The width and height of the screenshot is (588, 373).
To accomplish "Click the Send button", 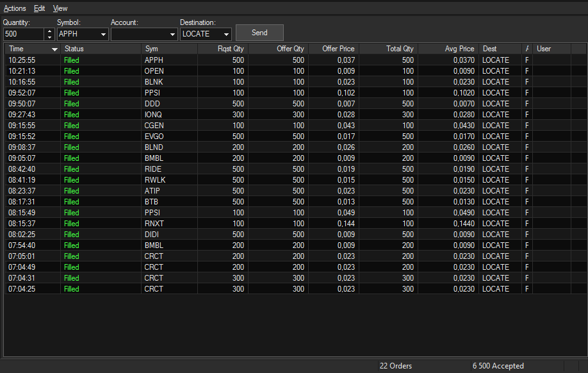I will tap(259, 33).
